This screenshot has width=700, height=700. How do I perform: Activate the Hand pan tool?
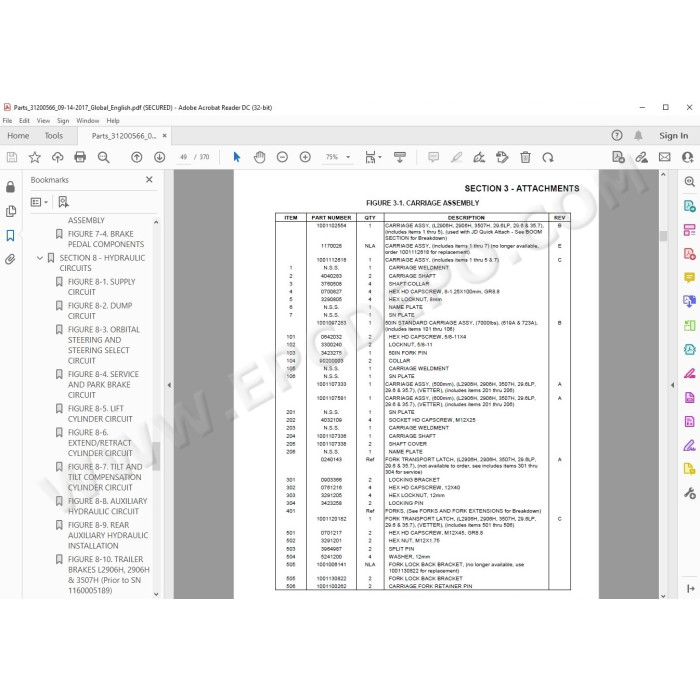click(x=259, y=157)
